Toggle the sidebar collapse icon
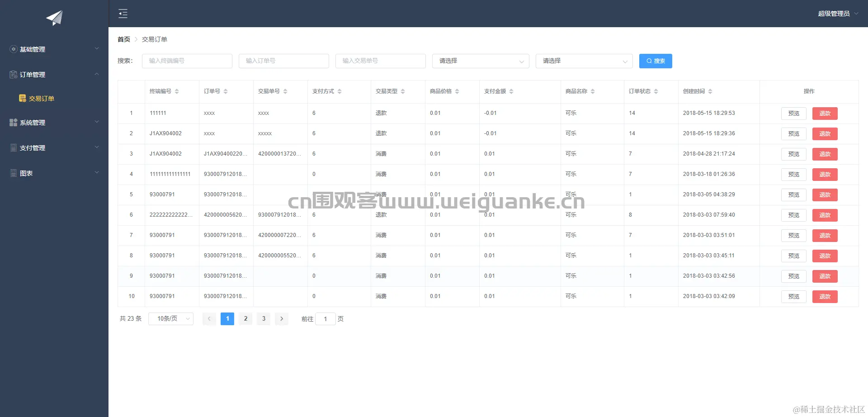The image size is (868, 417). pos(123,14)
